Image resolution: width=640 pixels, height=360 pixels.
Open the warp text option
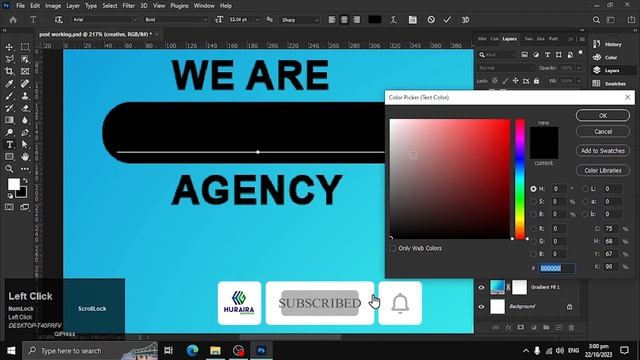(x=393, y=20)
